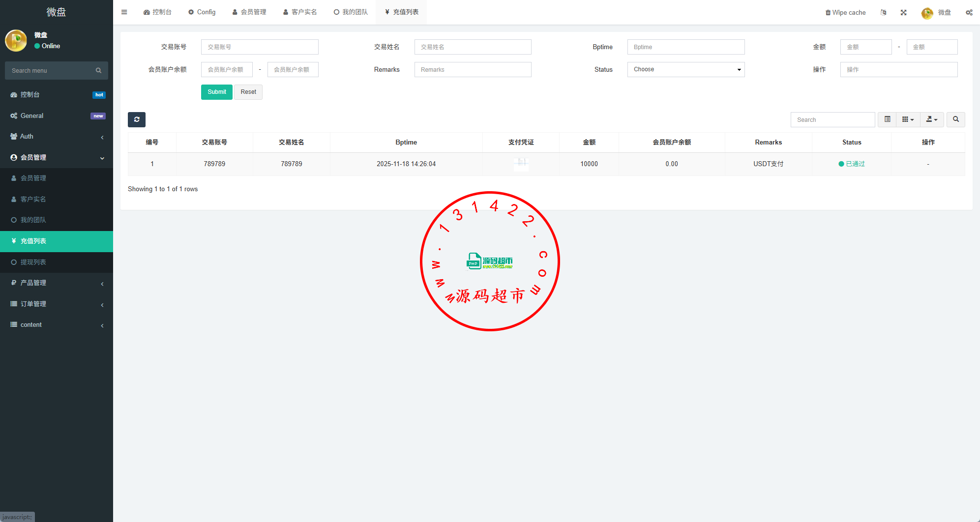Open the Status Choose dropdown
Image resolution: width=980 pixels, height=522 pixels.
(x=685, y=69)
